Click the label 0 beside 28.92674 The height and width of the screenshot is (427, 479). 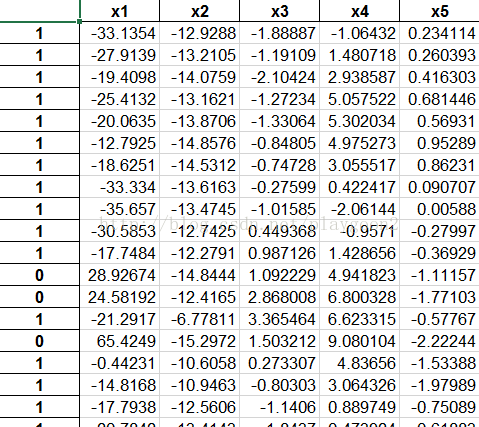(39, 275)
